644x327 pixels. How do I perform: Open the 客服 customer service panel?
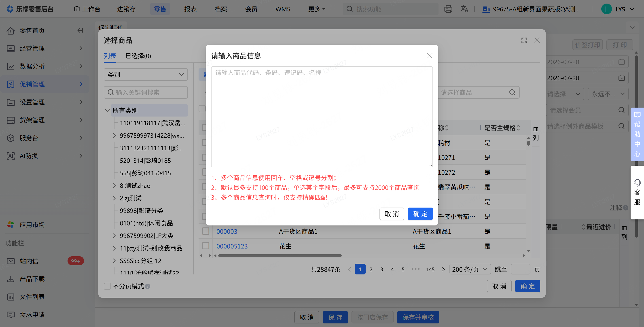[637, 192]
